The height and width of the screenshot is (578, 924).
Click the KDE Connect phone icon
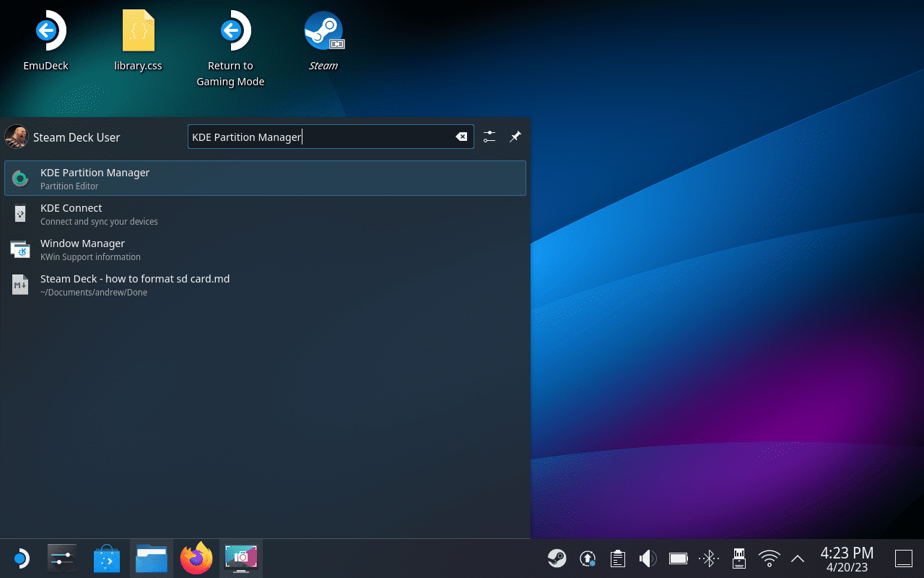click(x=20, y=214)
